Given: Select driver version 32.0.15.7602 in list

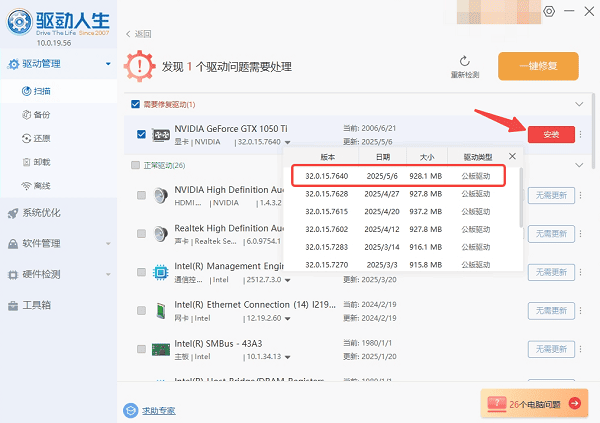Looking at the screenshot, I should coord(401,229).
